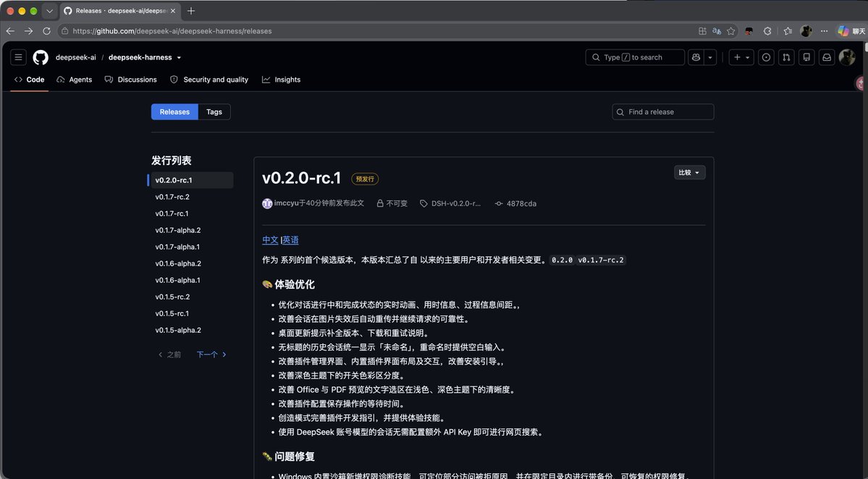This screenshot has height=479, width=868.
Task: Open browser settings and more menu
Action: [825, 31]
